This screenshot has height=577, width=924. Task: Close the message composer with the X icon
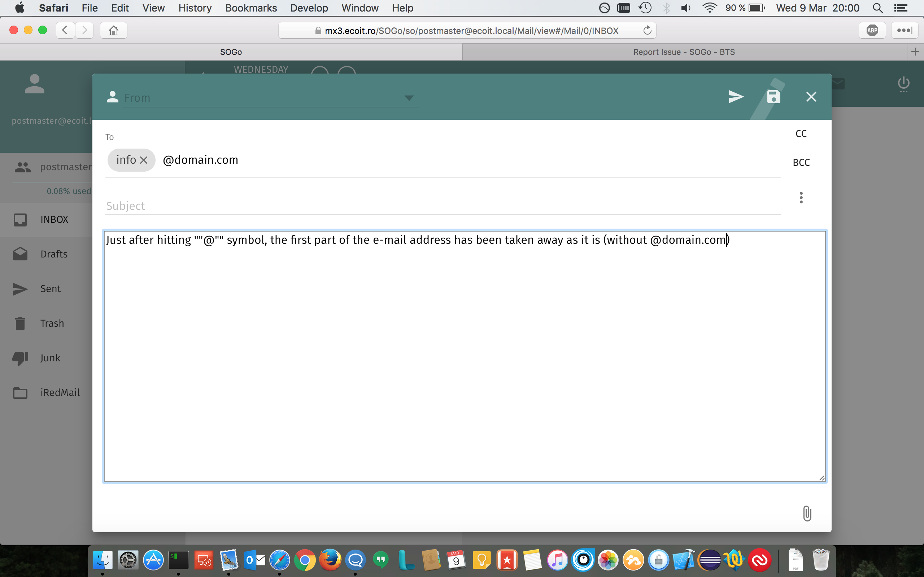coord(811,97)
